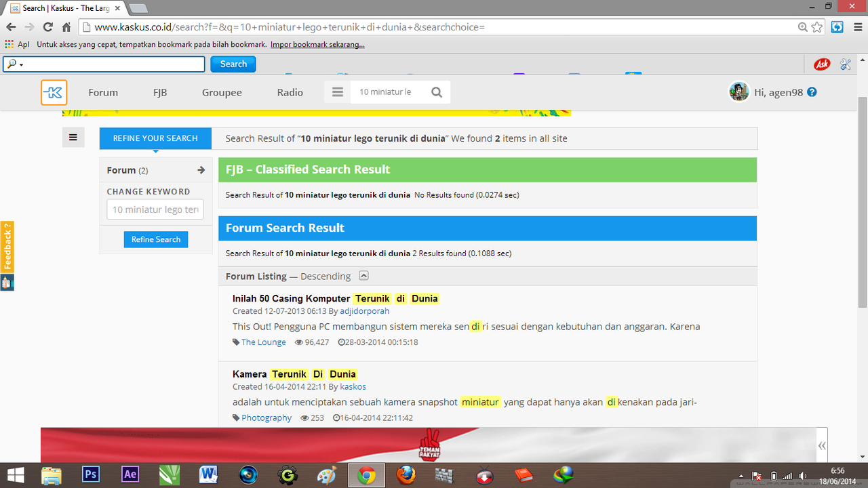The width and height of the screenshot is (868, 488).
Task: Open the Radio menu item
Action: [x=290, y=92]
